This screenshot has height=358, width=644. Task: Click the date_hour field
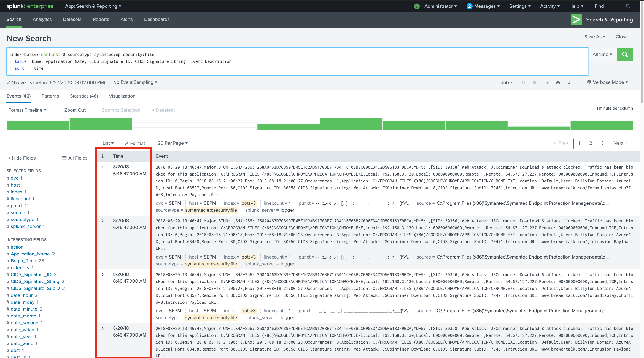[22, 295]
